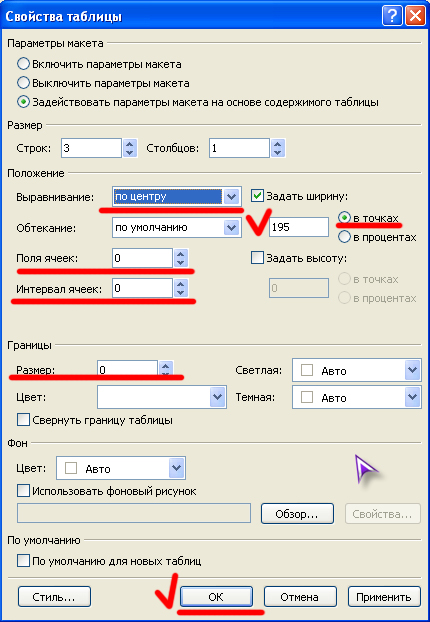Select Включить параметры макета radio button

[x=23, y=64]
